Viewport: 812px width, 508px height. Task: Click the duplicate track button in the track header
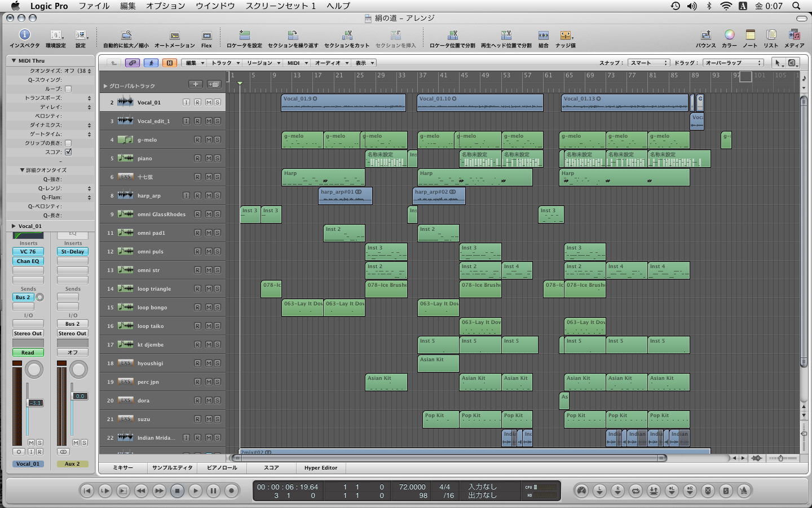pos(214,84)
